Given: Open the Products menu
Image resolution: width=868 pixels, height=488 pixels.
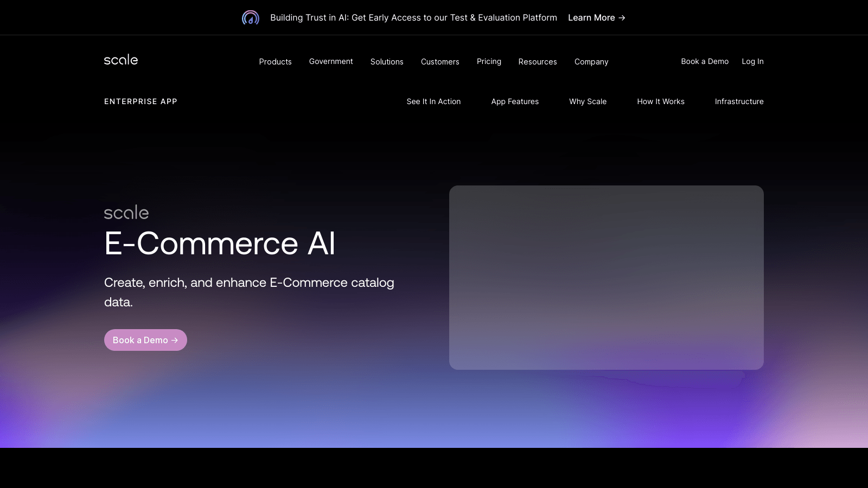Looking at the screenshot, I should tap(276, 62).
